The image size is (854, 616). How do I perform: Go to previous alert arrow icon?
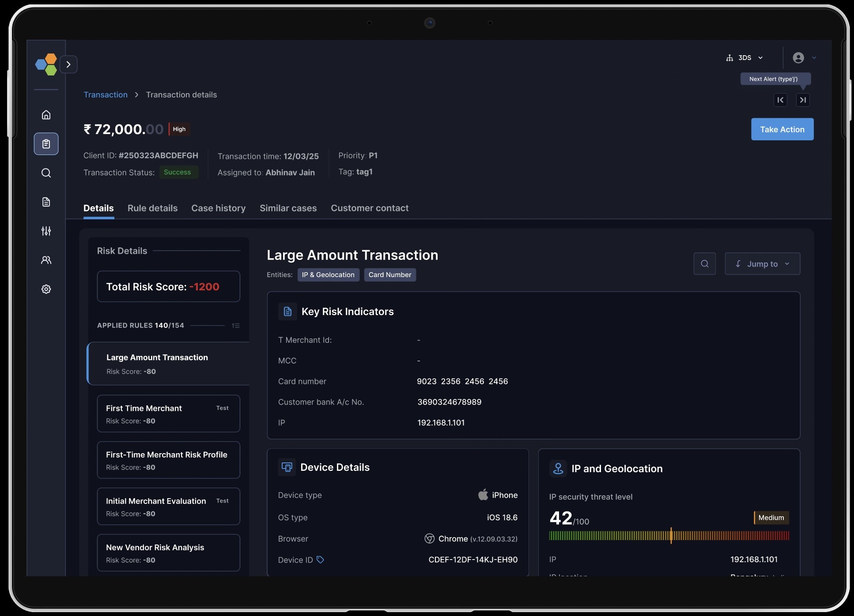coord(780,100)
